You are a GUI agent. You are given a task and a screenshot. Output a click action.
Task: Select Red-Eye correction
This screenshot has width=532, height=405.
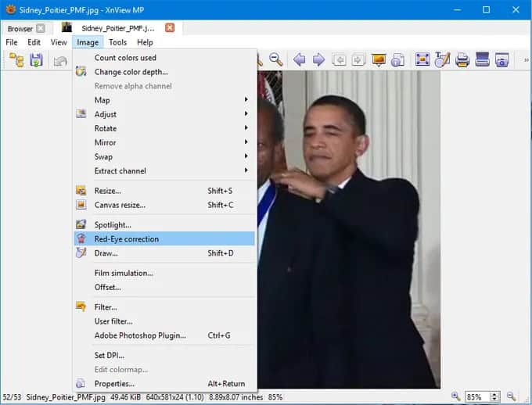click(x=164, y=238)
